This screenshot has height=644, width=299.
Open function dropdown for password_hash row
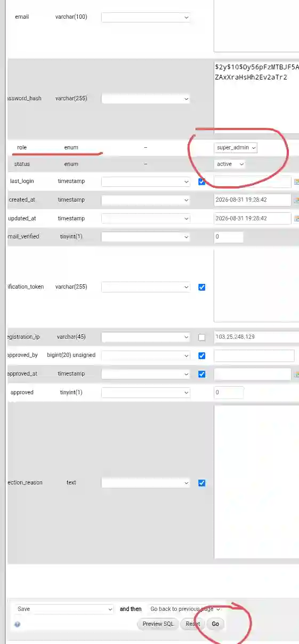tap(146, 99)
